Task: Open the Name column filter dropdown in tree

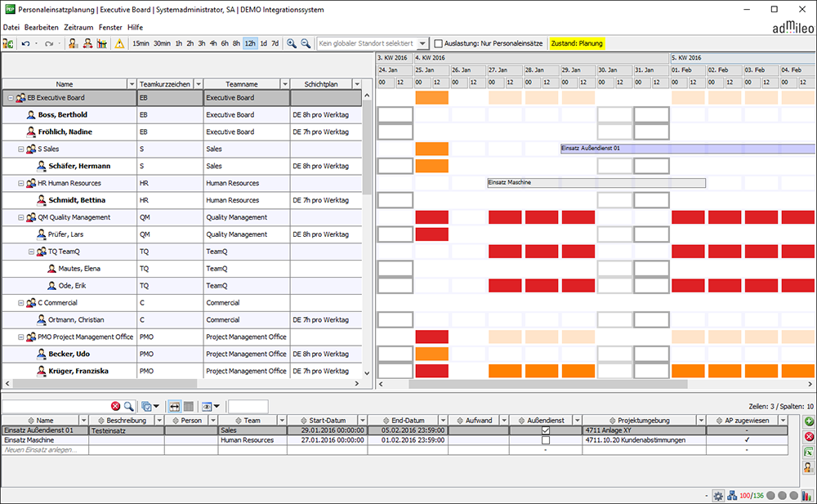Action: pyautogui.click(x=132, y=84)
